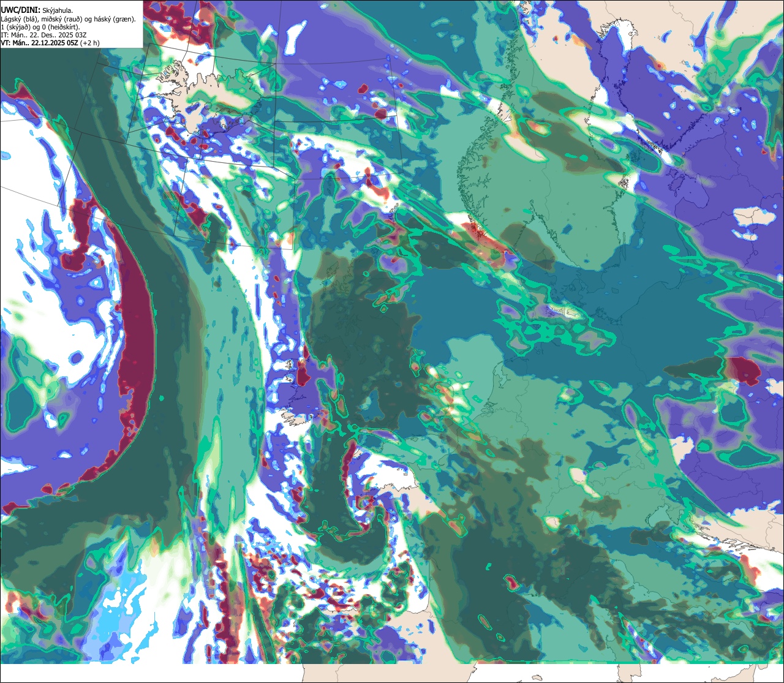Click the '1 (skýjað) og 0 (heiðskírt).' line
This screenshot has width=784, height=683.
click(40, 28)
